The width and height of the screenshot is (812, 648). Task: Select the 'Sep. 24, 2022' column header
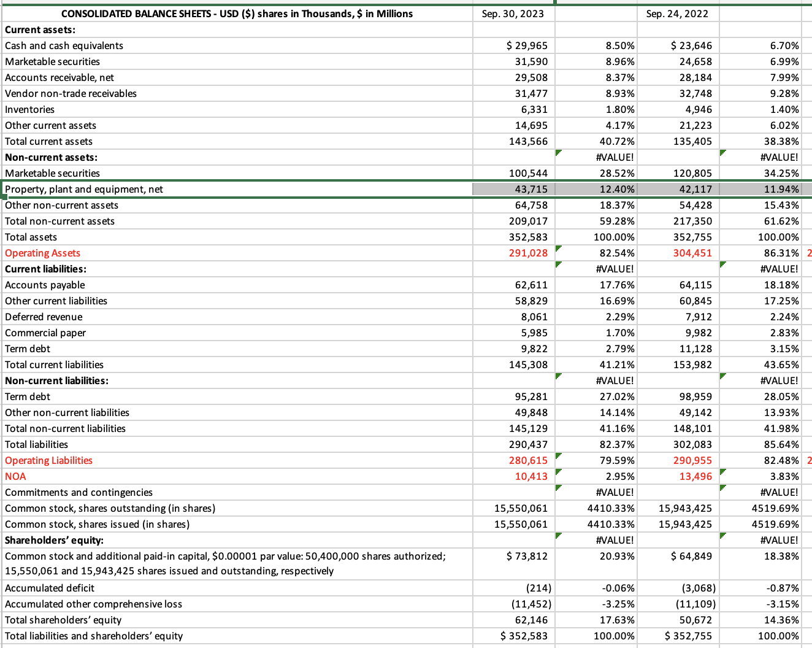tap(677, 13)
